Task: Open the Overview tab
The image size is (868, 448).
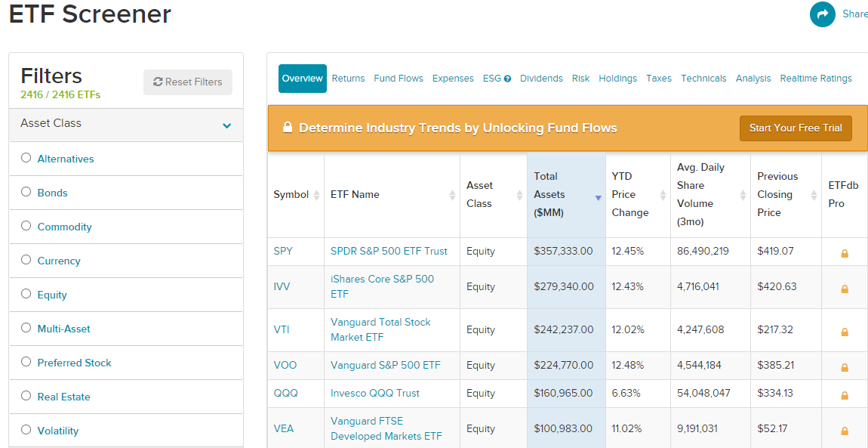Action: coord(302,79)
